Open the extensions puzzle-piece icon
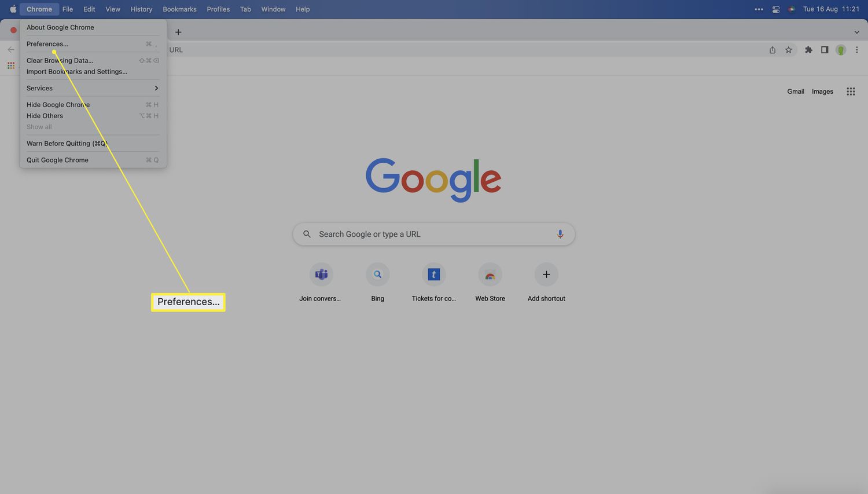 click(808, 50)
